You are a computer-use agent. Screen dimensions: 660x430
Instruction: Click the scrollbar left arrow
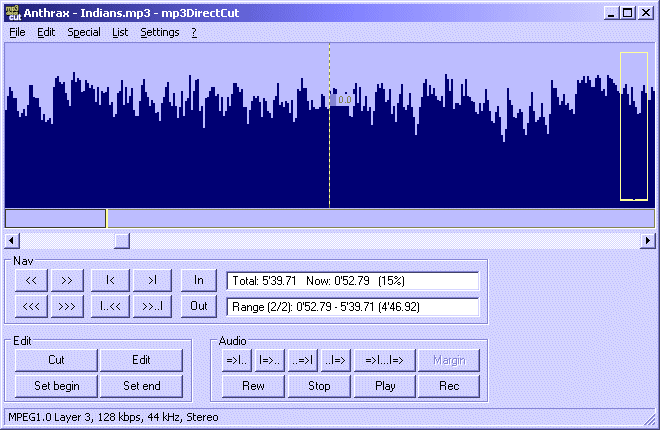coord(11,241)
